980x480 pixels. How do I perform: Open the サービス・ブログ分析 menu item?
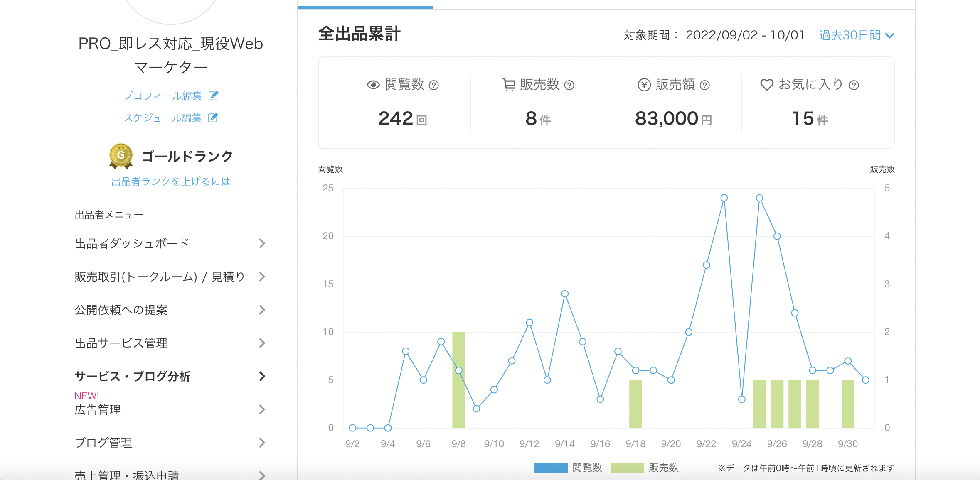132,376
